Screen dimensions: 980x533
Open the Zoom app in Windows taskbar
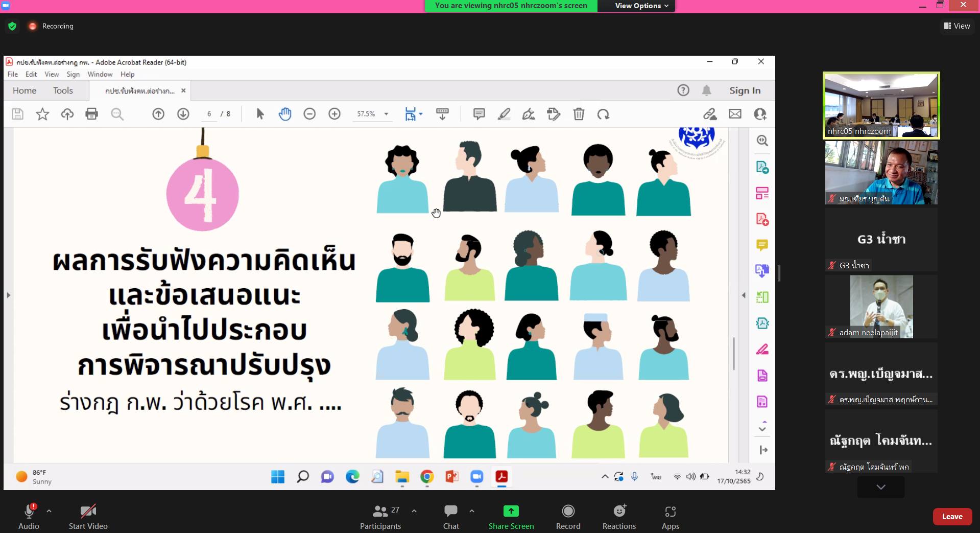coord(476,477)
